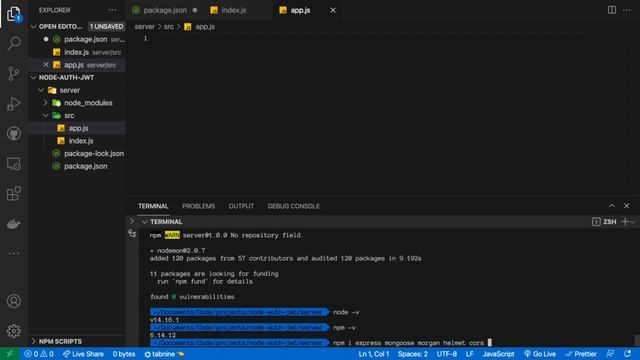Collapse the NODE-AUTH-JWT folder section
Image resolution: width=640 pixels, height=360 pixels.
(x=33, y=77)
